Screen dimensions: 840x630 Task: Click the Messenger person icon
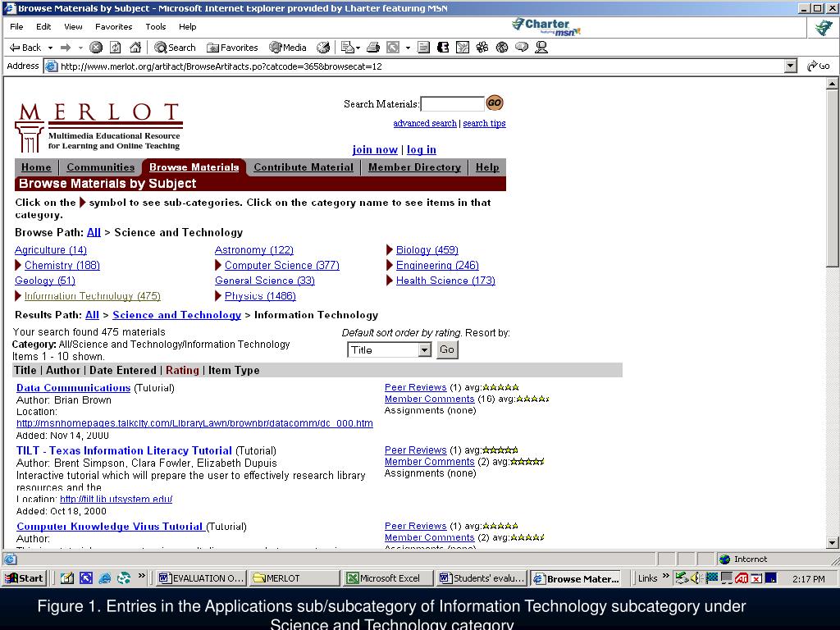click(541, 48)
